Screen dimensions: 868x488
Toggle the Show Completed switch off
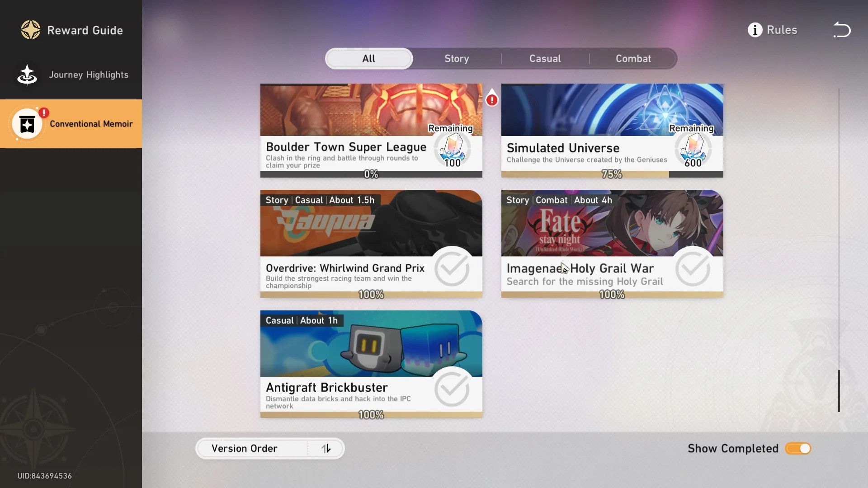pyautogui.click(x=798, y=448)
